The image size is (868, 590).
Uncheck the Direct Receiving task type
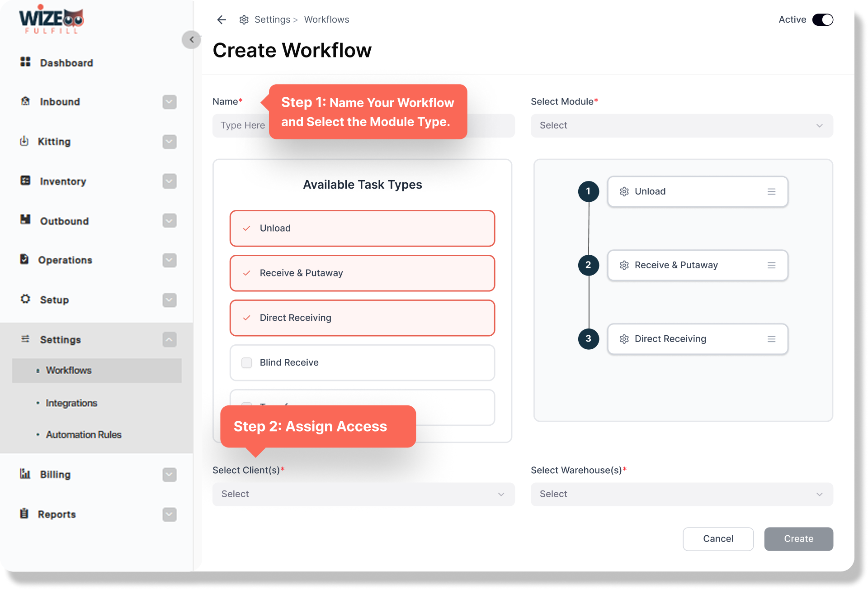(x=247, y=318)
